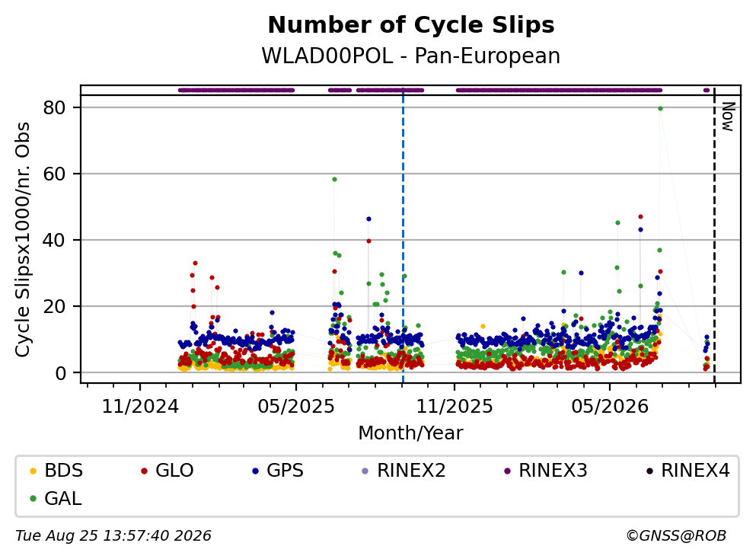Viewport: 756px width, 559px height.
Task: Click the x-axis label 05/2026
Action: pyautogui.click(x=610, y=407)
